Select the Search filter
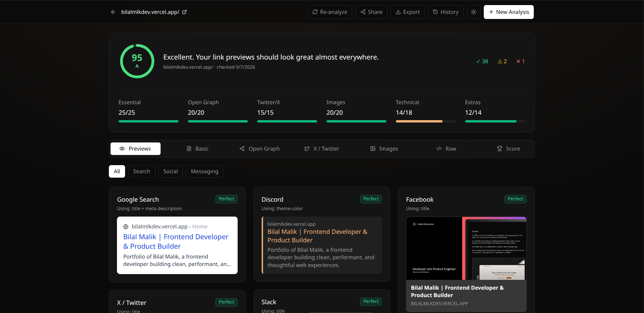Screen dimensions: 644x313 [142, 172]
